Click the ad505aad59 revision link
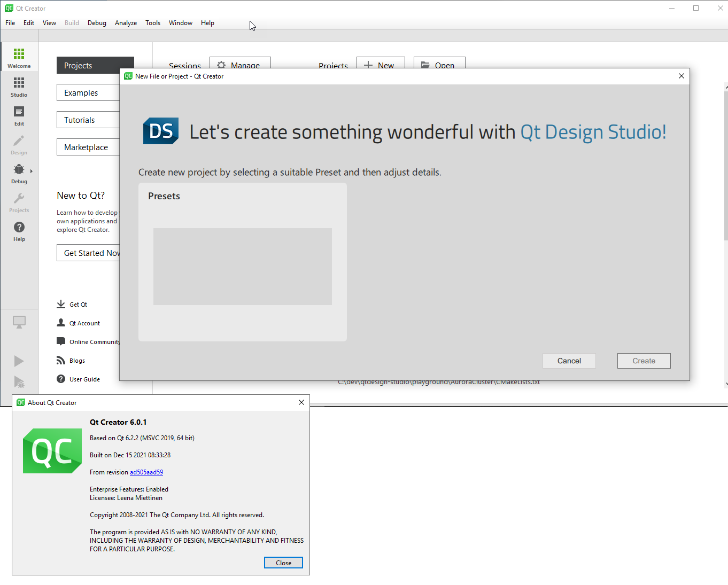 coord(146,472)
